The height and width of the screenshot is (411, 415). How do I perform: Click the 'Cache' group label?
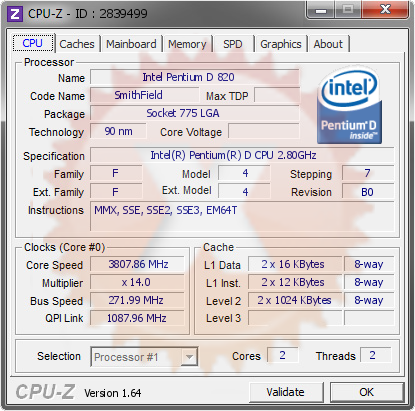coord(218,247)
